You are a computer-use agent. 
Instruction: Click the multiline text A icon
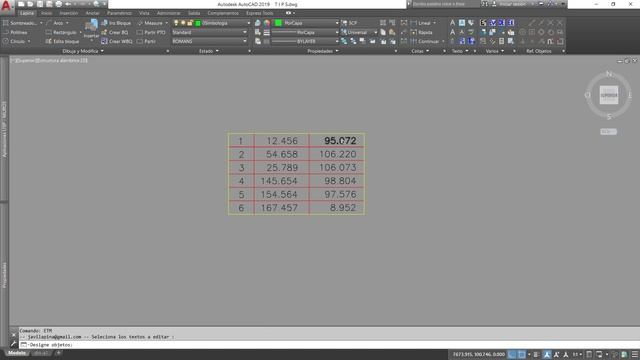[452, 23]
